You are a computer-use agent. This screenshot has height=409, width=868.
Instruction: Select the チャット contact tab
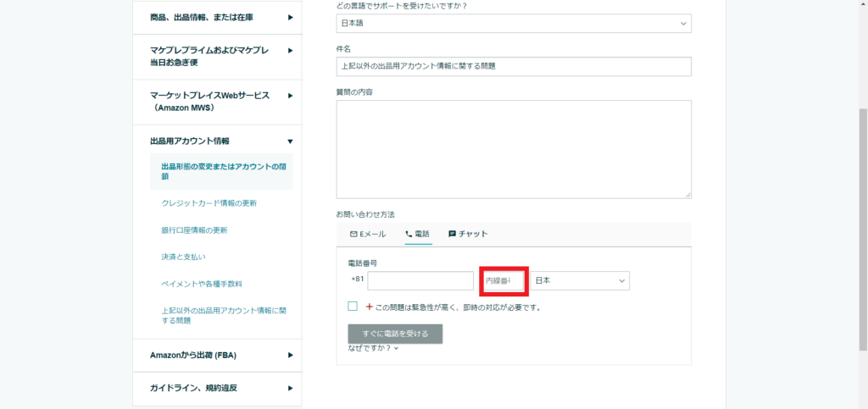468,234
